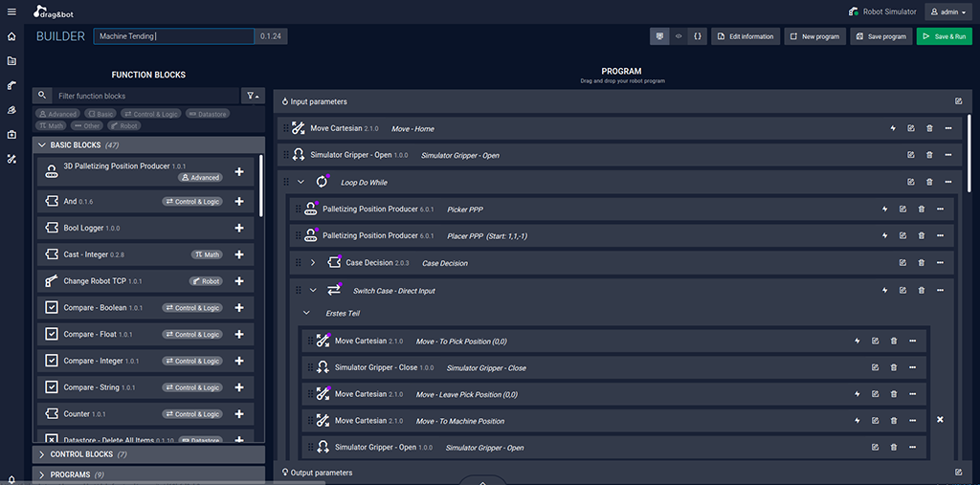Image resolution: width=980 pixels, height=485 pixels.
Task: Run Move - To Pick Position block
Action: pyautogui.click(x=857, y=341)
